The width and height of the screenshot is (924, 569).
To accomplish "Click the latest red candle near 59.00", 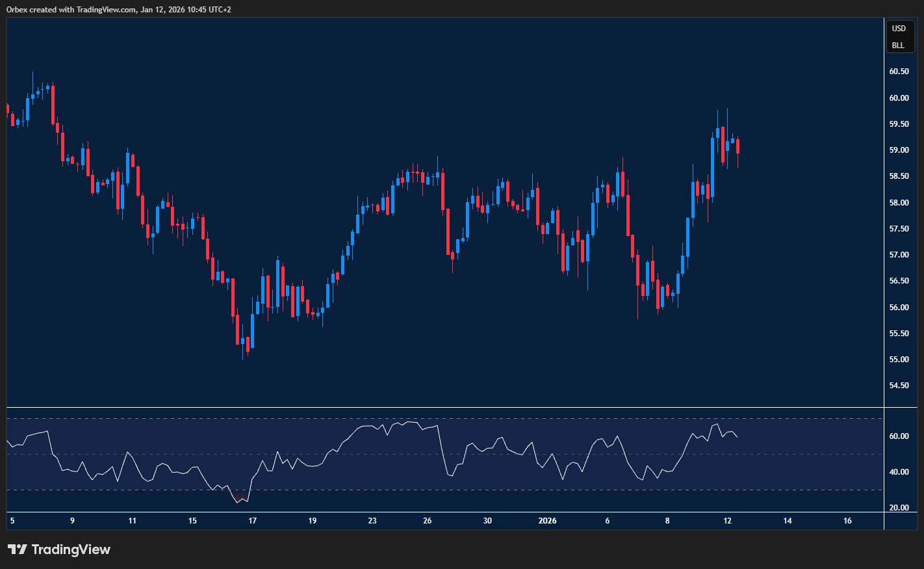I will click(738, 146).
